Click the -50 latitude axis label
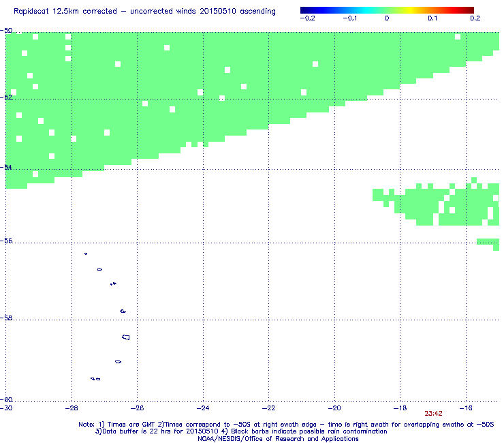Viewport: 504px width, 443px height. 6,31
